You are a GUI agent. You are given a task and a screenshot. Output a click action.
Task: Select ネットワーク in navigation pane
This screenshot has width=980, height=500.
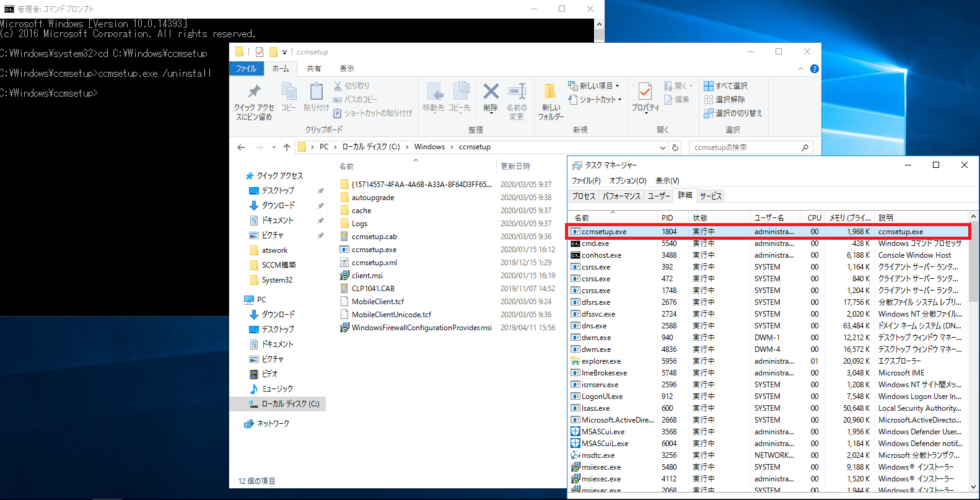tap(267, 424)
